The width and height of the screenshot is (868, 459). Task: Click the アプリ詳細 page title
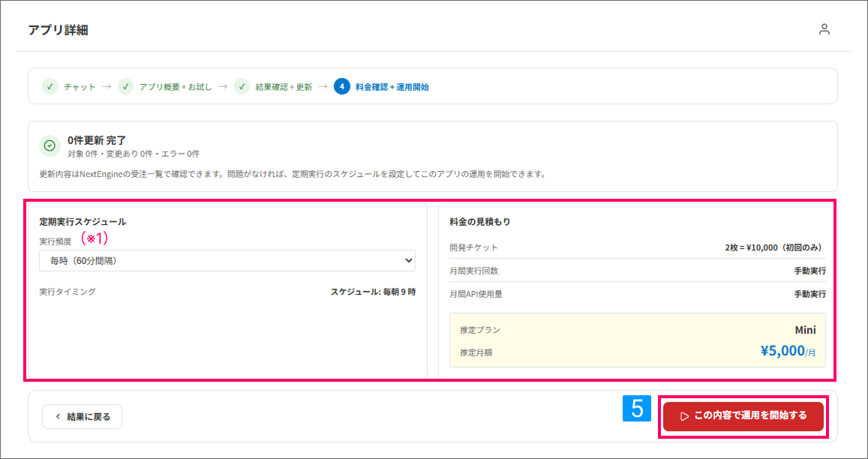[58, 30]
